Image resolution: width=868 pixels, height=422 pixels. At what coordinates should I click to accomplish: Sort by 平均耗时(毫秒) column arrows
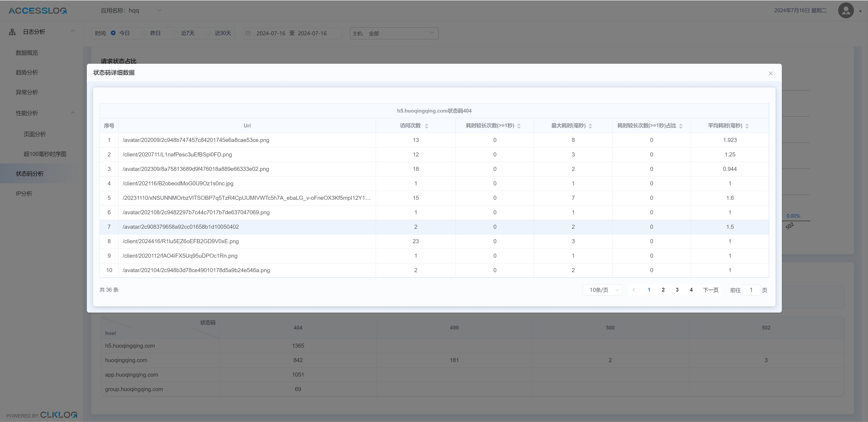click(747, 126)
